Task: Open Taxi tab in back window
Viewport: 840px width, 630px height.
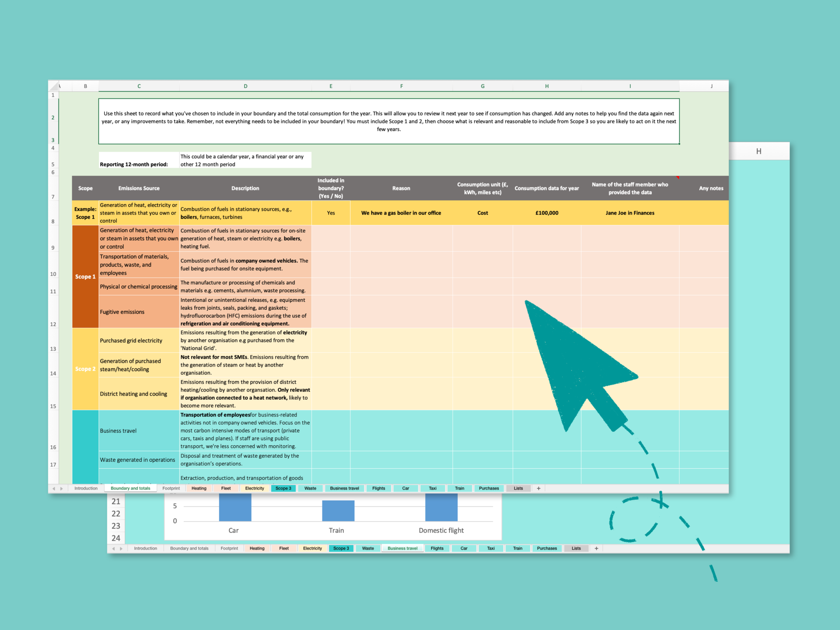Action: coord(491,548)
